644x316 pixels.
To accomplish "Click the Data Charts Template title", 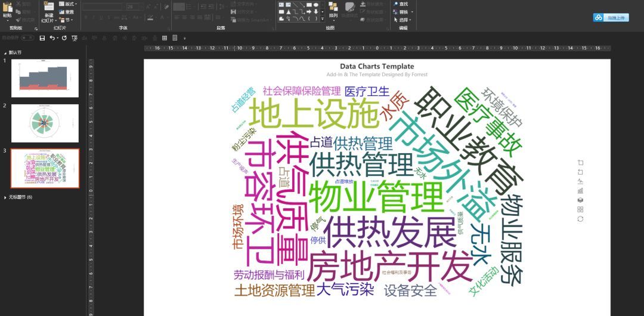I will (x=377, y=66).
